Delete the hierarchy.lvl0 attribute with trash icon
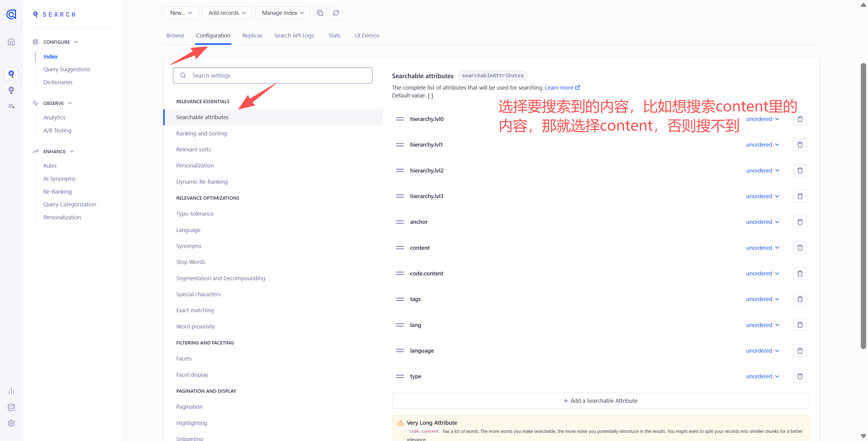This screenshot has width=868, height=441. [x=800, y=119]
